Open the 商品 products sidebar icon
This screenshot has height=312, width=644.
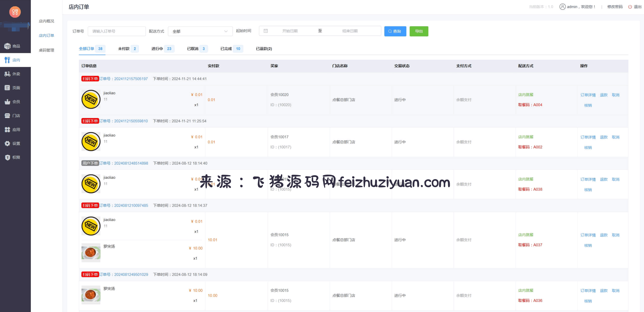pyautogui.click(x=7, y=46)
